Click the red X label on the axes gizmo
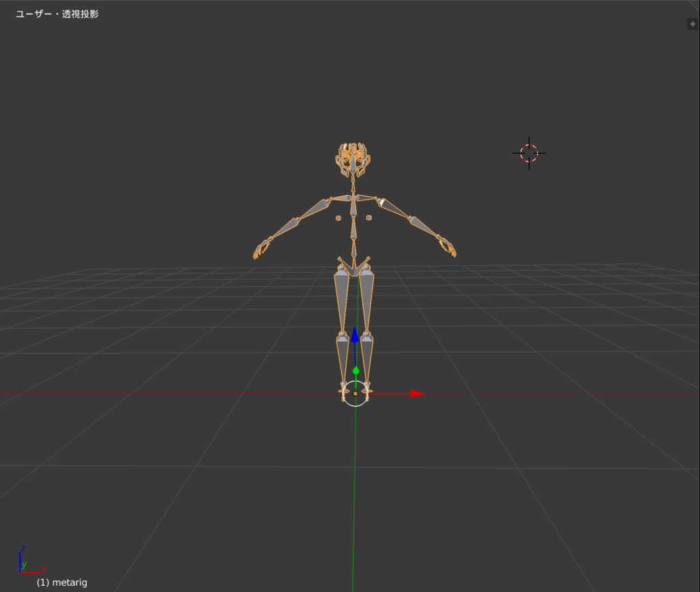Viewport: 700px width, 592px height. [x=44, y=567]
